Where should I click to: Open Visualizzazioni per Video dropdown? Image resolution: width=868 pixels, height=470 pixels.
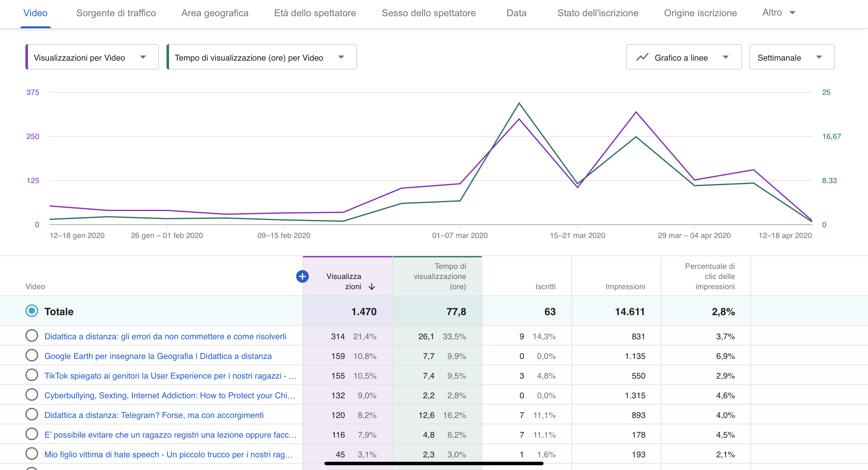[92, 57]
